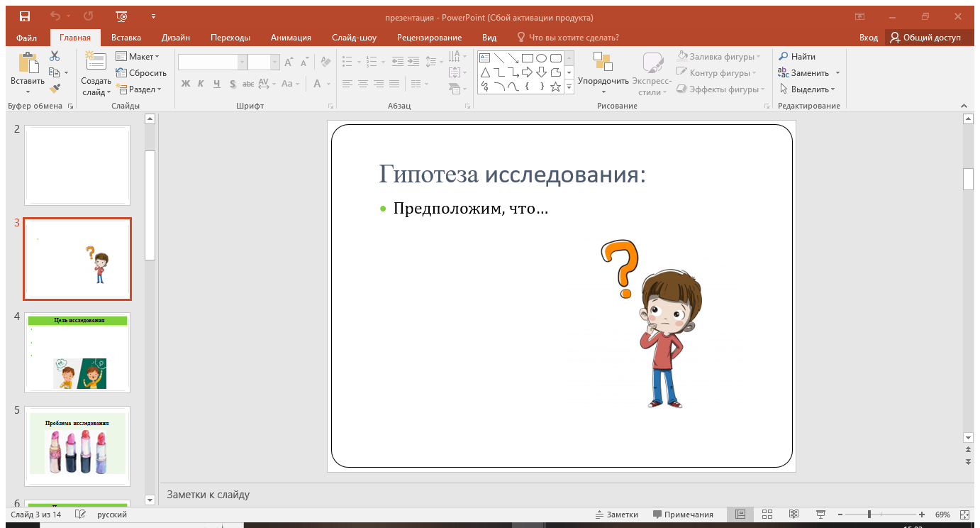Select the straight line shape
The height and width of the screenshot is (528, 980).
point(499,58)
